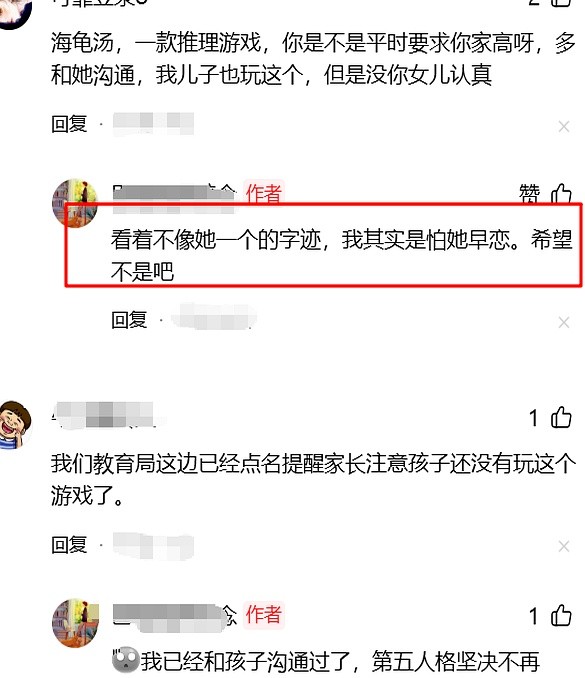Image resolution: width=585 pixels, height=678 pixels.
Task: Reply to the author's 早恋 comment
Action: click(x=129, y=320)
